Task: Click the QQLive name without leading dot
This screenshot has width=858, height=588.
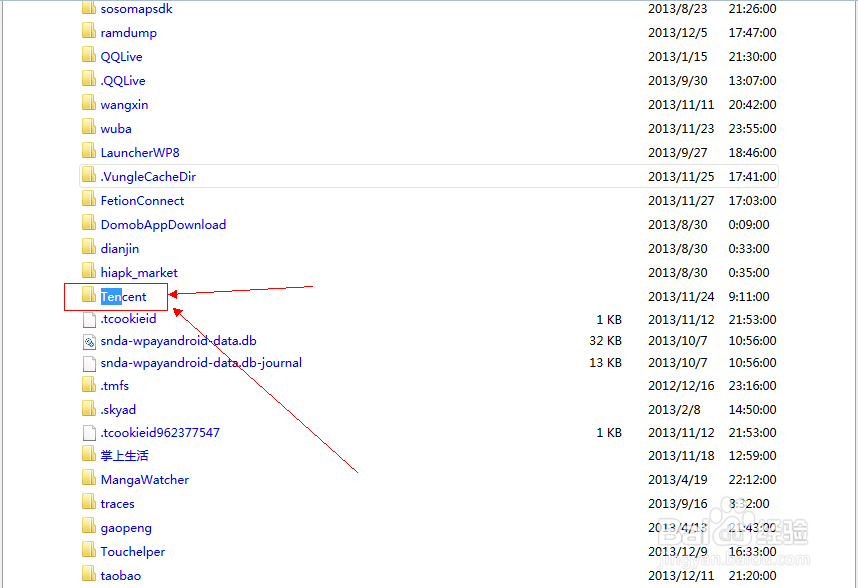Action: pos(121,57)
